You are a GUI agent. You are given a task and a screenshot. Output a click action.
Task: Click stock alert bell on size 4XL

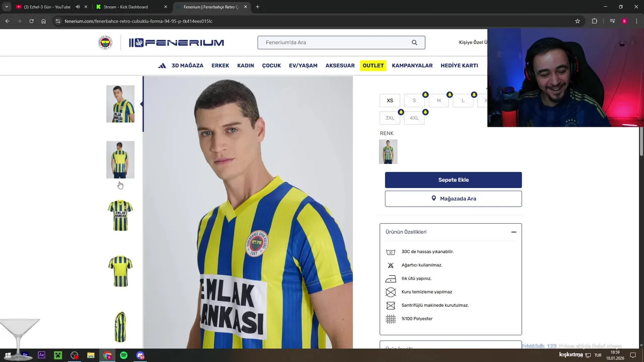425,112
